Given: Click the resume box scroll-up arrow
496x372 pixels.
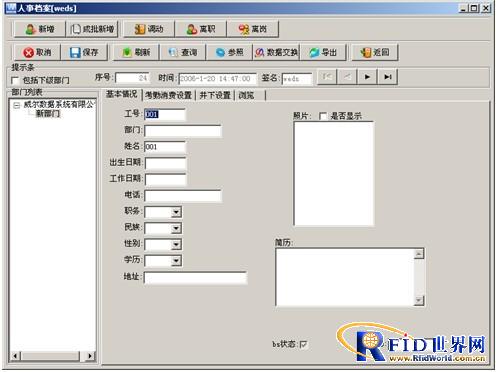Looking at the screenshot, I should pos(419,254).
